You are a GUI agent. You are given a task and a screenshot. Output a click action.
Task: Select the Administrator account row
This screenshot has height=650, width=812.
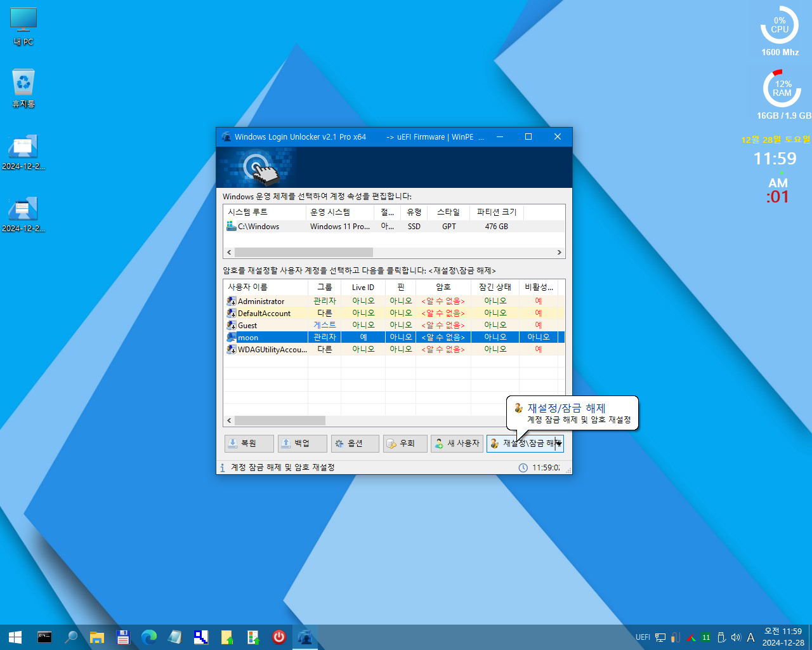pyautogui.click(x=394, y=301)
